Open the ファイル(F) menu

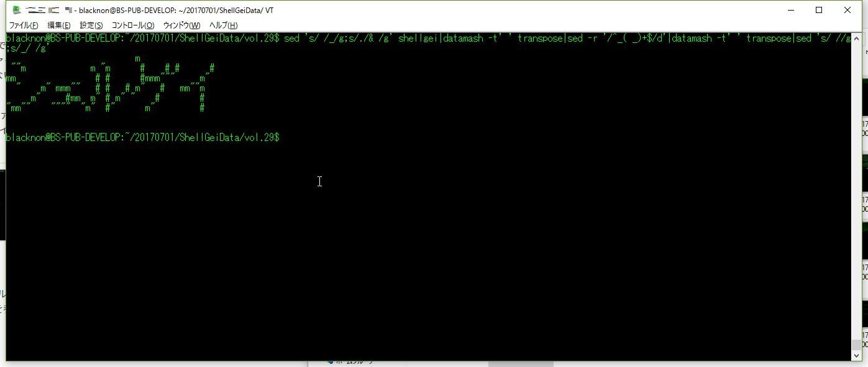[x=24, y=25]
